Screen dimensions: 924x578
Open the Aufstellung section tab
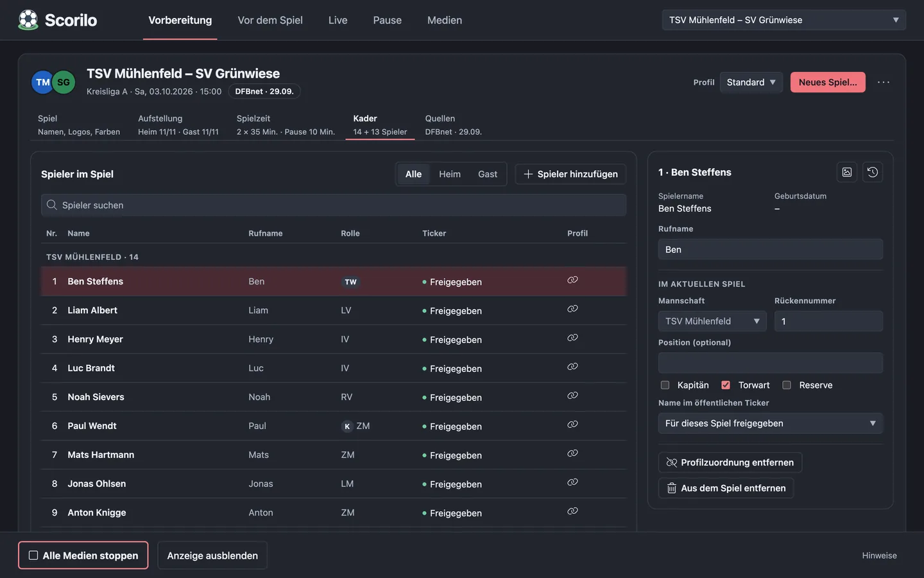(178, 125)
